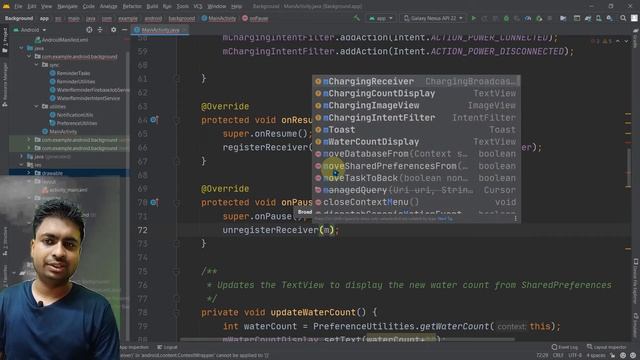Open the Galaxy Nexus API 22 device dropdown

(x=433, y=18)
